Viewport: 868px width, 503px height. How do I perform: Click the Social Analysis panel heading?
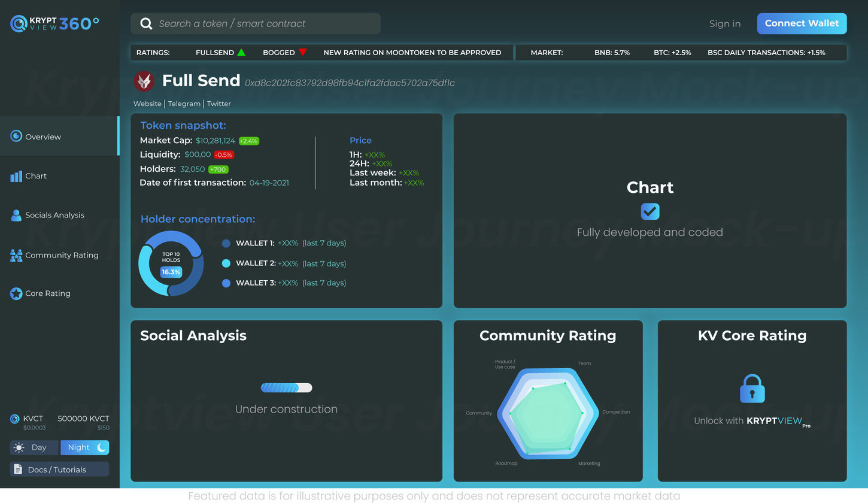[x=193, y=335]
